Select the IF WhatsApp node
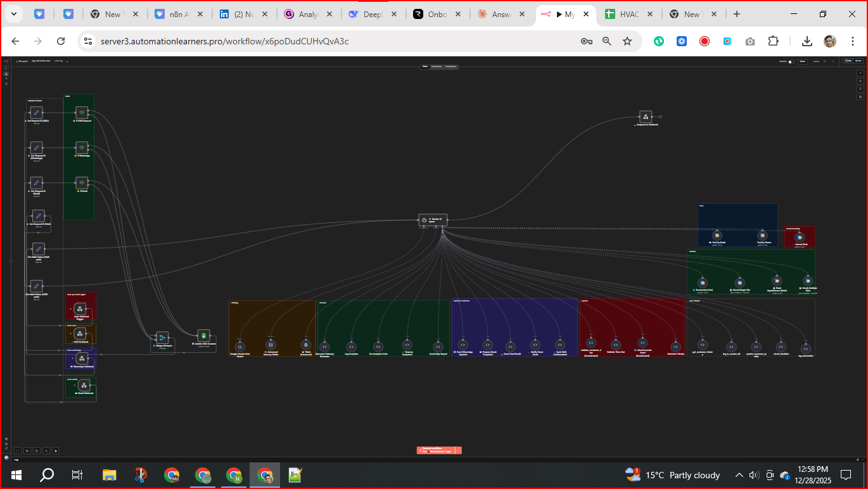 pos(82,148)
